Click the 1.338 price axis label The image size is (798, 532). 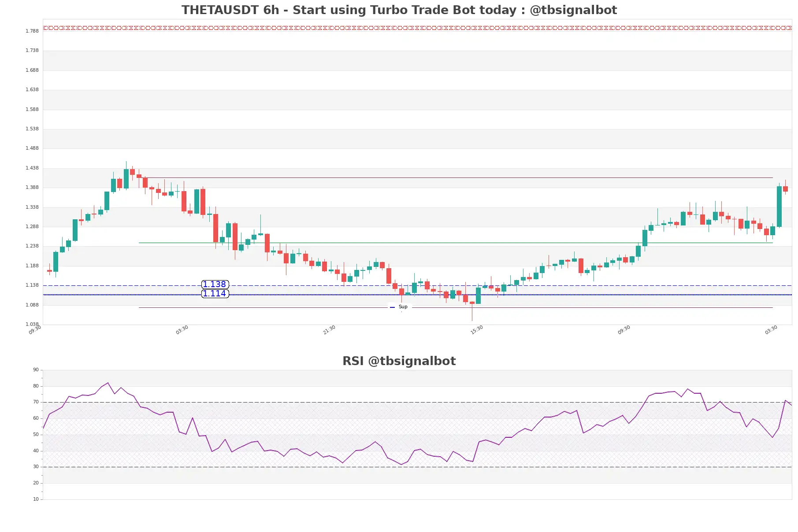[x=32, y=207]
